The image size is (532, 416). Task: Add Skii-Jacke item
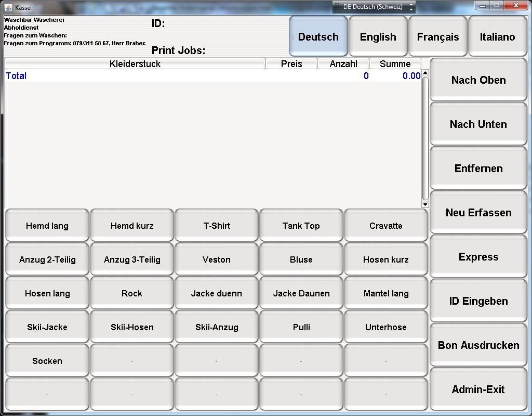47,327
